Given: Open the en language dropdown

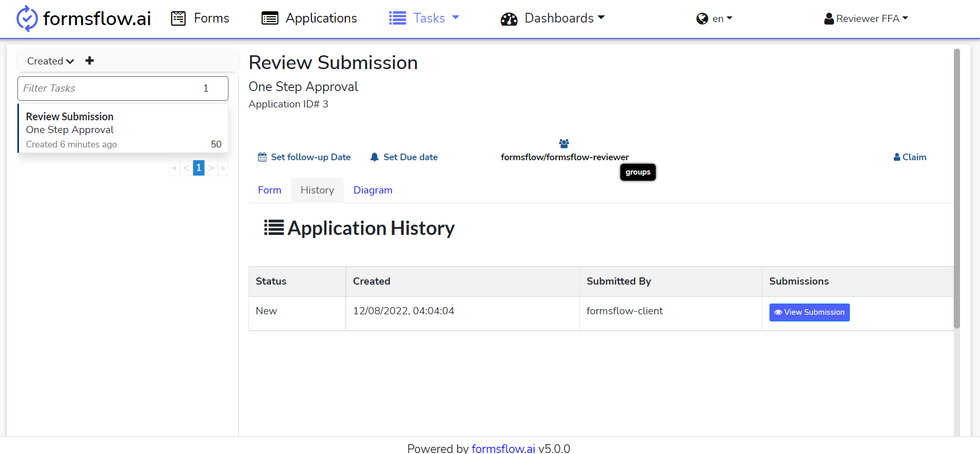Looking at the screenshot, I should click(x=715, y=19).
